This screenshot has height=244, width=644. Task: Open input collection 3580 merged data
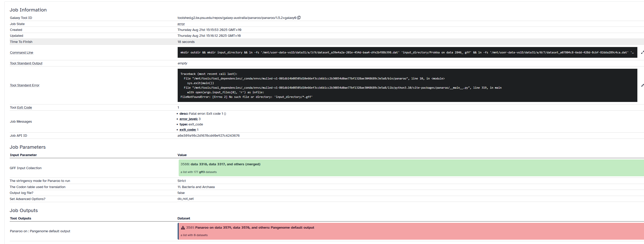(x=220, y=164)
